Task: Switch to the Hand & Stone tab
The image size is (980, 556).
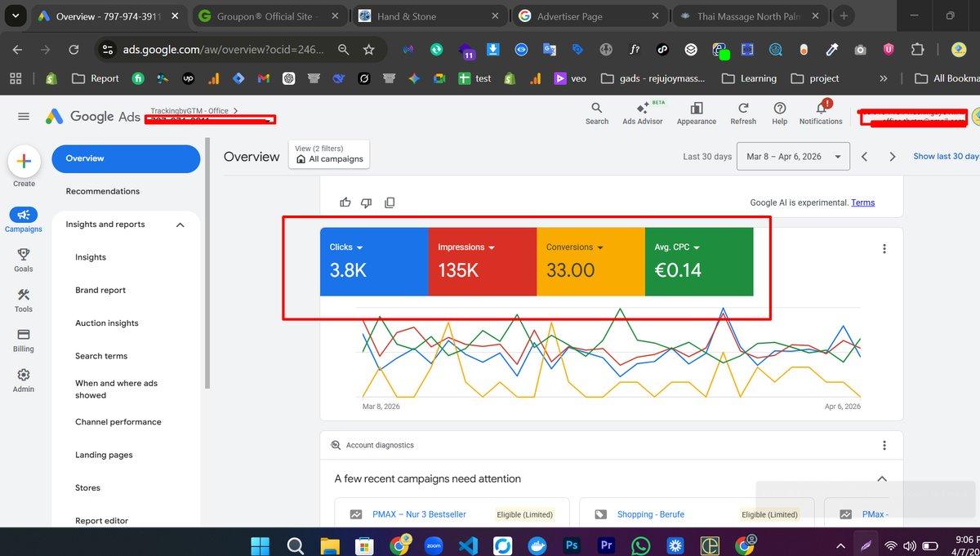Action: [x=428, y=16]
